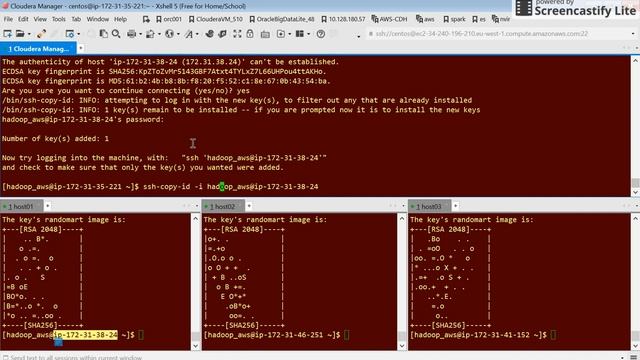Image resolution: width=640 pixels, height=360 pixels.
Task: Open the OracleBigDataLite_48 session bookmark
Action: (282, 19)
